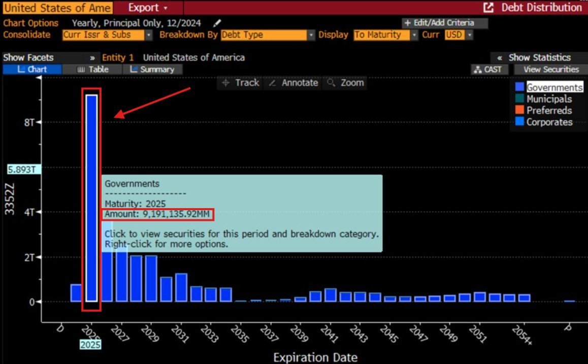The width and height of the screenshot is (588, 364).
Task: Click the edit pencil next to Chart Options
Action: click(217, 23)
